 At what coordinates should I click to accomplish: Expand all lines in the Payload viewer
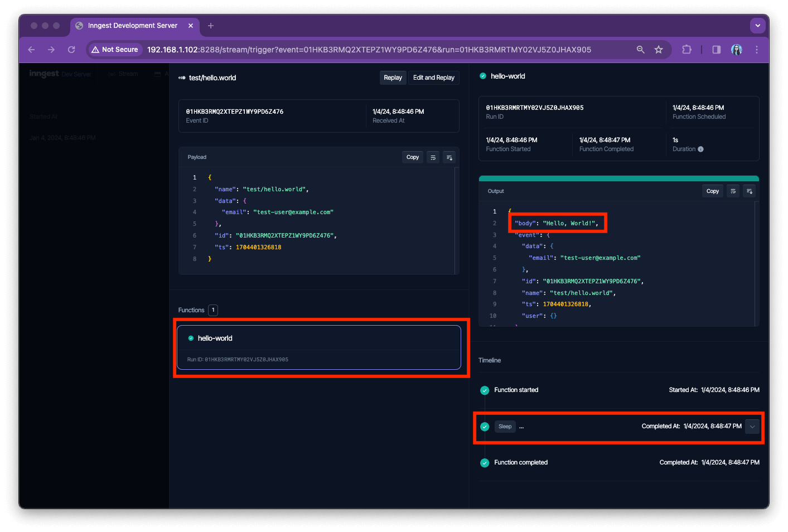(x=449, y=157)
